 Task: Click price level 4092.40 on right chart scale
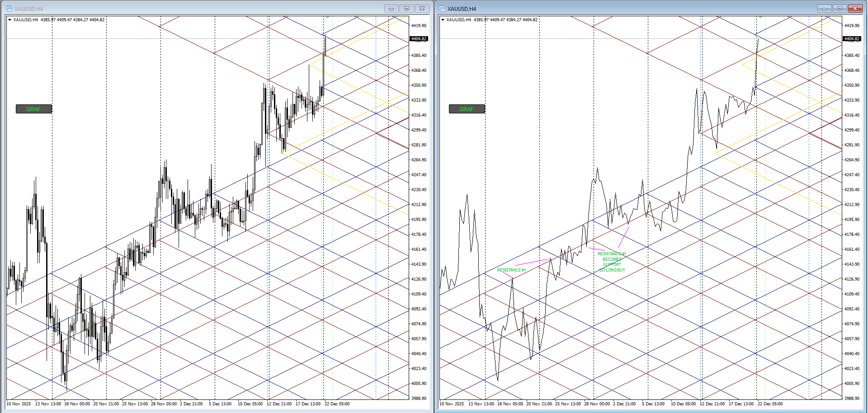coord(852,309)
